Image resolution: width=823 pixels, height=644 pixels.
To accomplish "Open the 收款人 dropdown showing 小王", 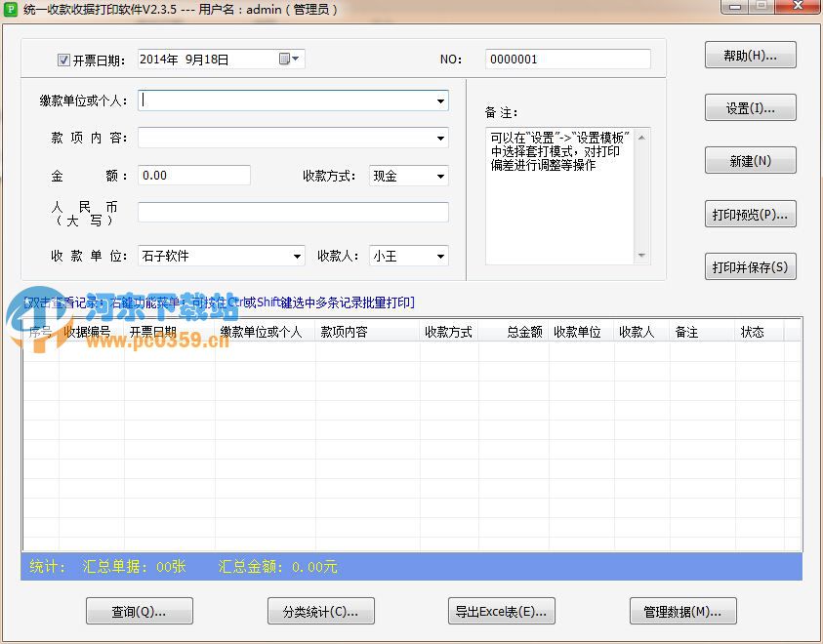I will 440,254.
